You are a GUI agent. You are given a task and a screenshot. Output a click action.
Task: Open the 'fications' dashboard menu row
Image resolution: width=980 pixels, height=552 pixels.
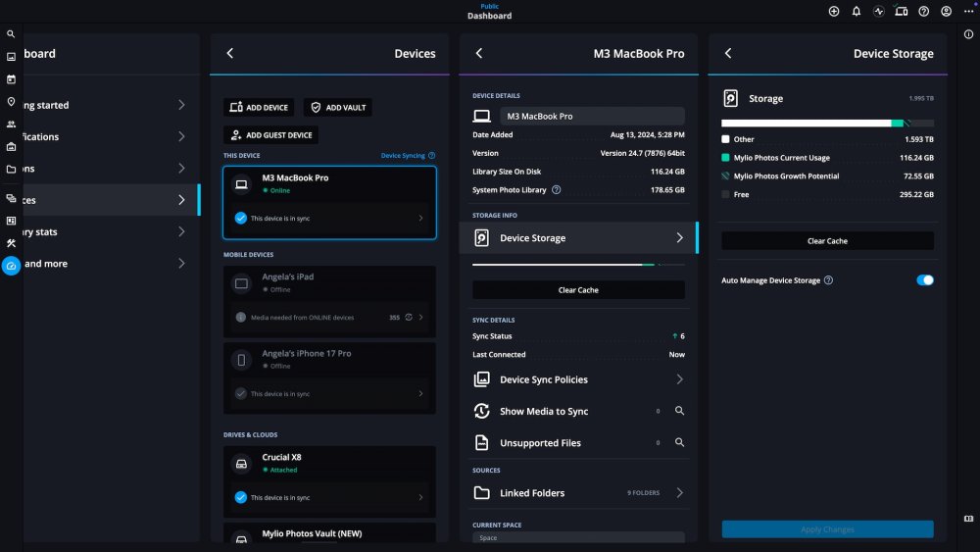click(112, 136)
